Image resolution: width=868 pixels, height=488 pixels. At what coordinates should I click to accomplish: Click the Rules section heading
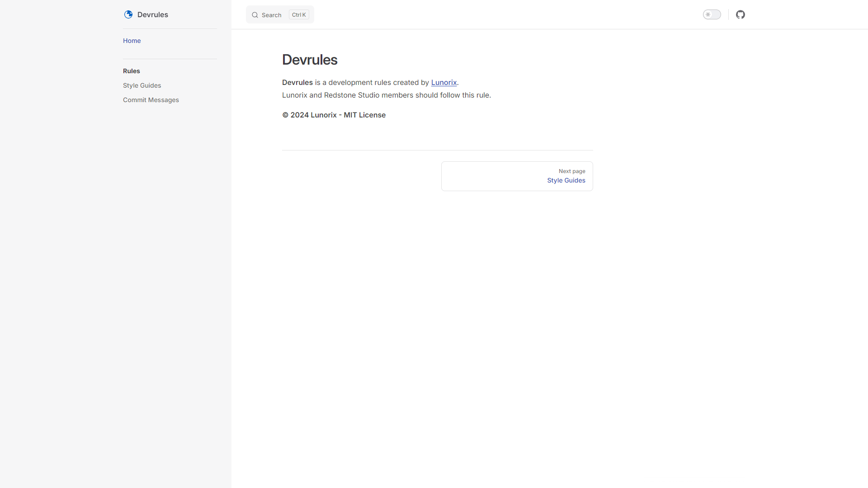pyautogui.click(x=132, y=71)
